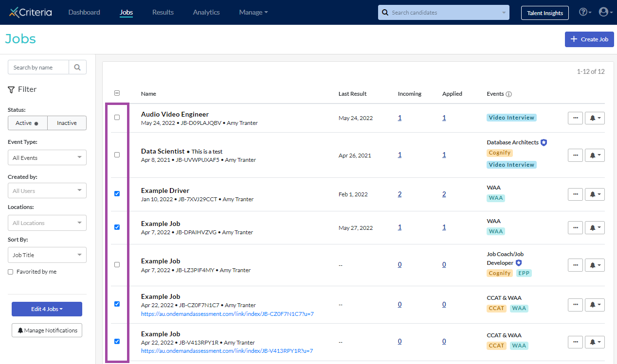Open the Data Scientist job title
617x364 pixels.
pos(163,151)
